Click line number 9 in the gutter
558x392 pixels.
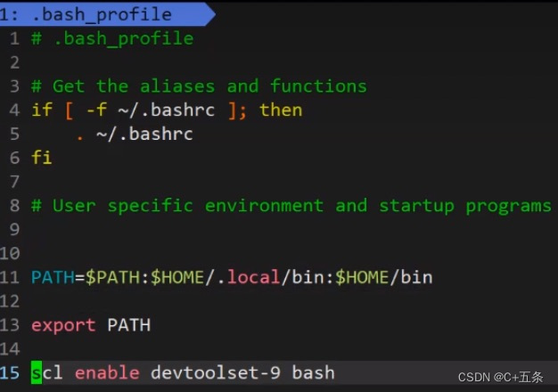[14, 230]
